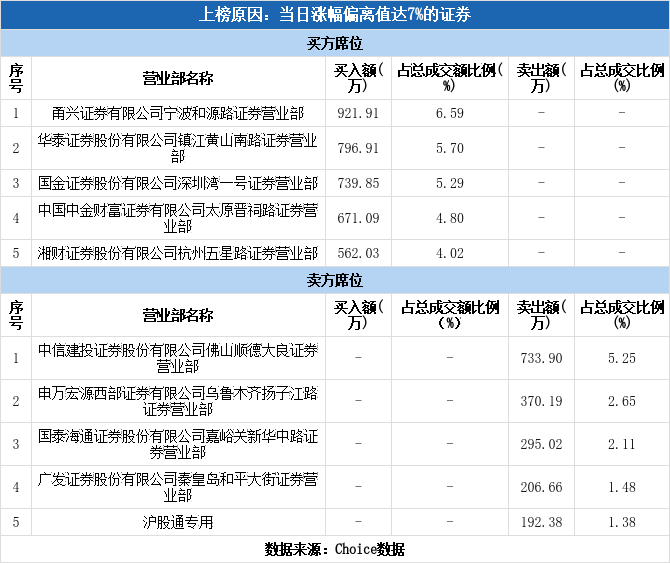
Task: Click 序号 header in buyer table
Action: (x=16, y=78)
